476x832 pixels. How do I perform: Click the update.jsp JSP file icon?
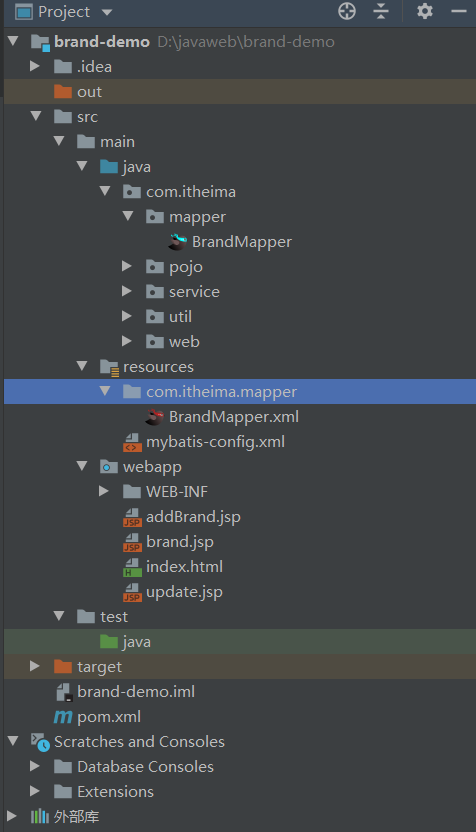[x=132, y=592]
